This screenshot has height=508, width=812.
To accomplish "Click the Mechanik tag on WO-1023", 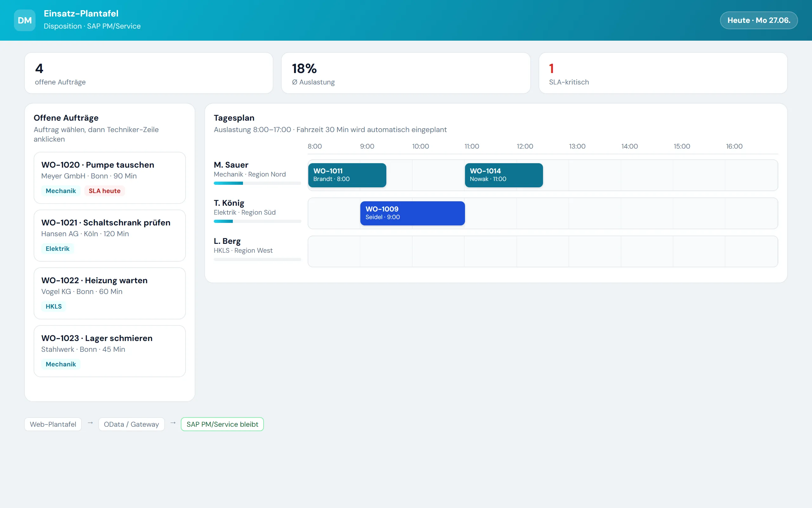I will (x=61, y=364).
